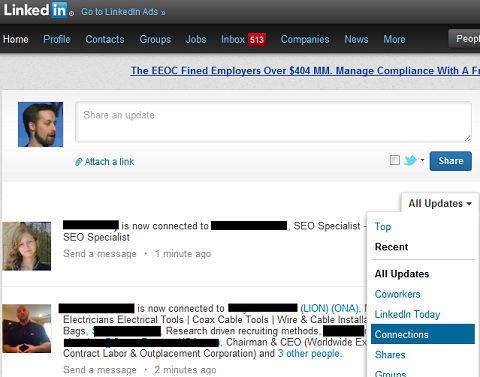Select LinkedIn Today filter option
This screenshot has width=480, height=377.
coord(407,314)
